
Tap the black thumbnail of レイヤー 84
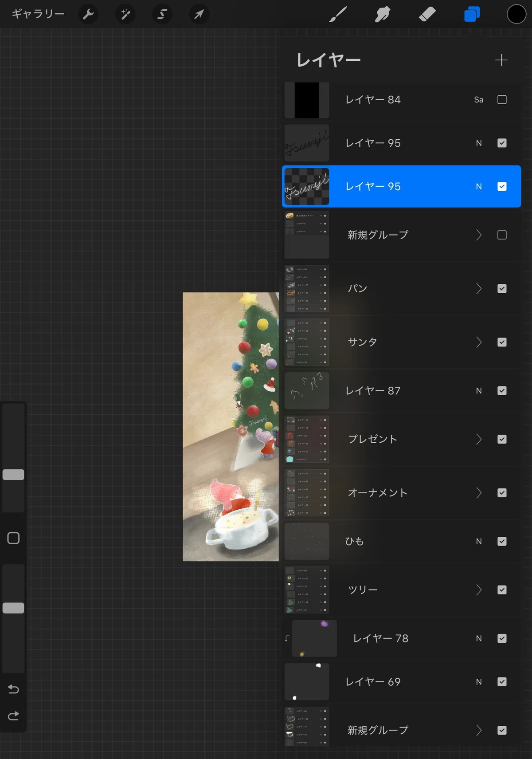click(x=307, y=100)
